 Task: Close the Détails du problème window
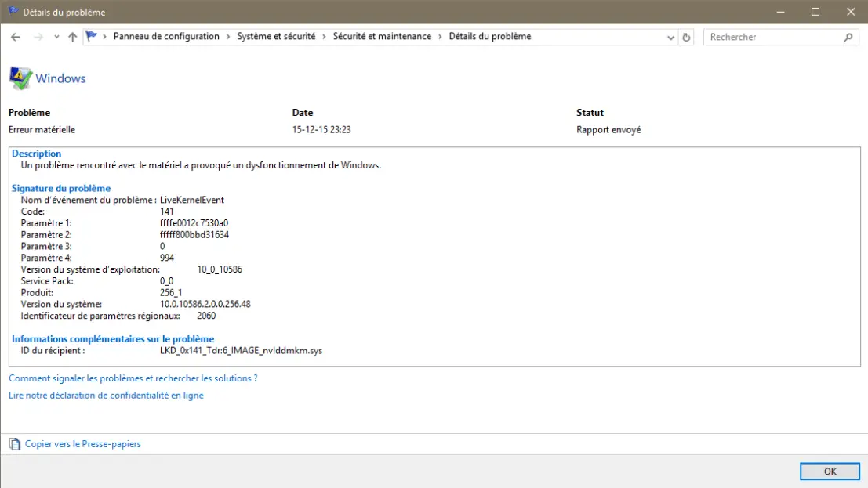851,12
